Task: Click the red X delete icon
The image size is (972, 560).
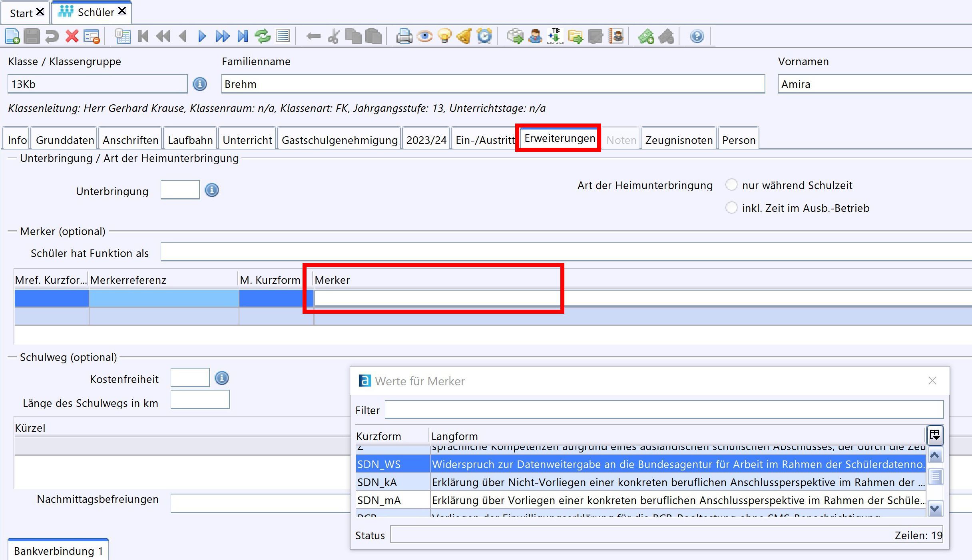Action: coord(72,36)
